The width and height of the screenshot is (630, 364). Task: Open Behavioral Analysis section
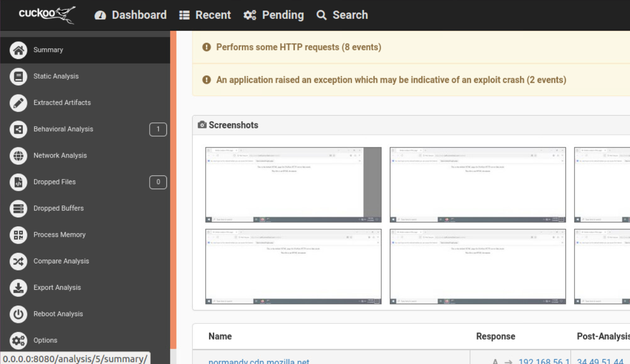point(64,129)
